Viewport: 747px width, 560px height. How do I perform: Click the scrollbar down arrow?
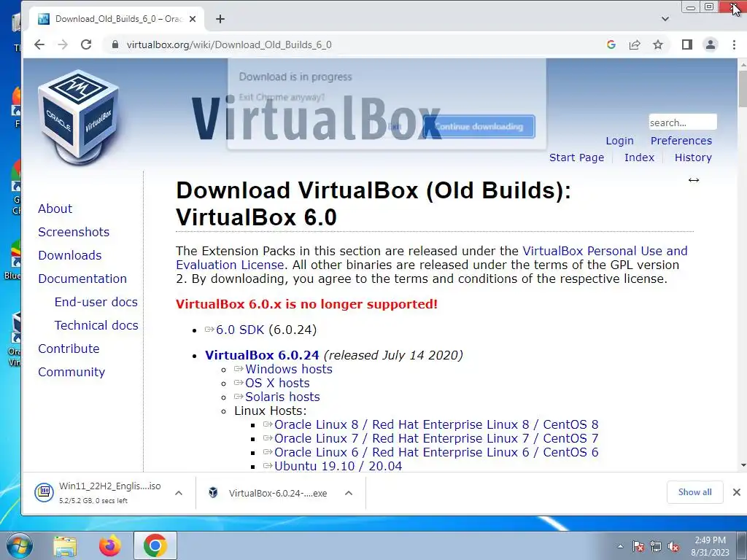tap(743, 465)
